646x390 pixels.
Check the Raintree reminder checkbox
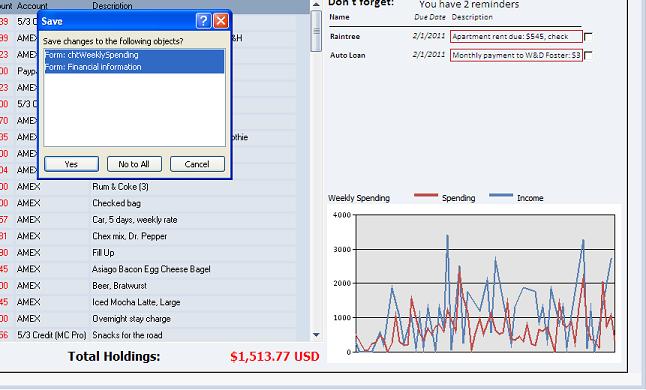click(x=588, y=37)
